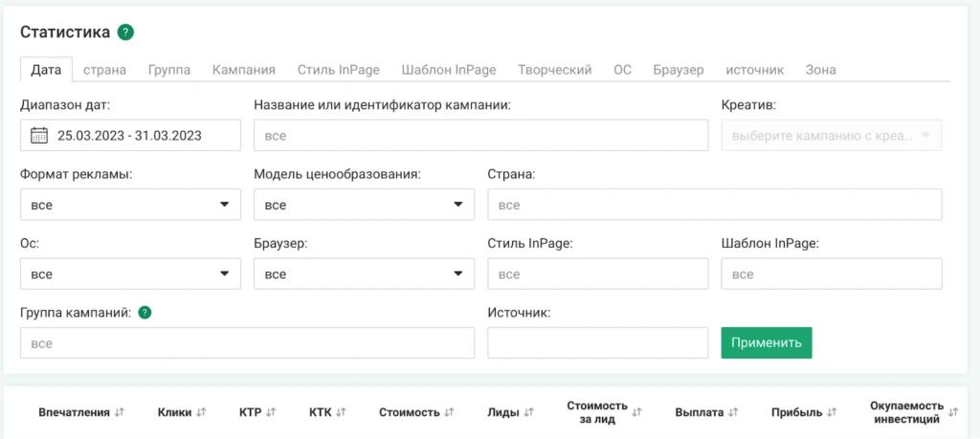Click the Применить button

pyautogui.click(x=767, y=342)
